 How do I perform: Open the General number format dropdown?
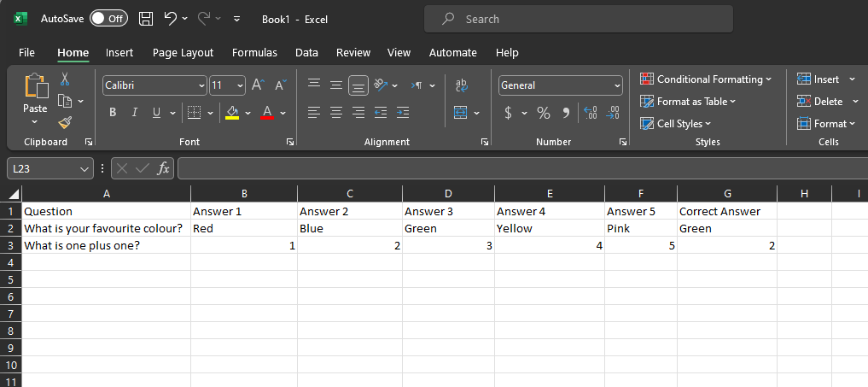coord(617,85)
